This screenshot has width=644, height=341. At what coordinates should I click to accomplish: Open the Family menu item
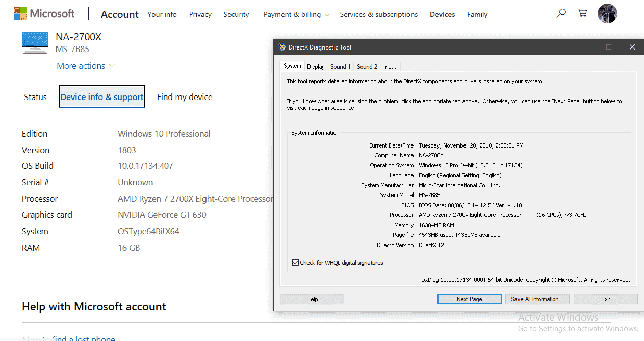coord(477,14)
